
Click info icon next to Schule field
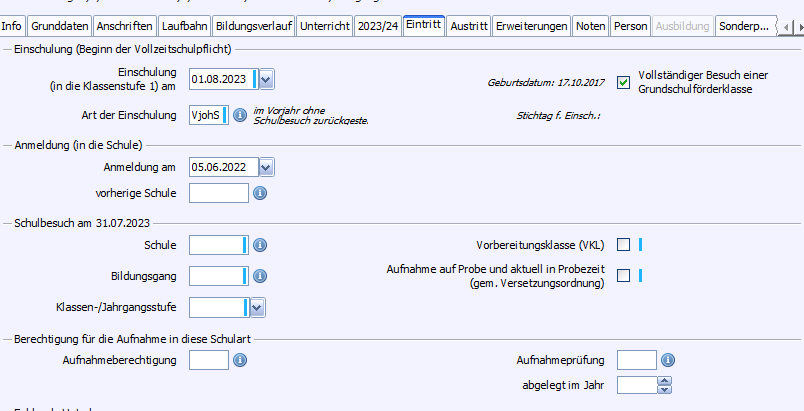coord(259,245)
